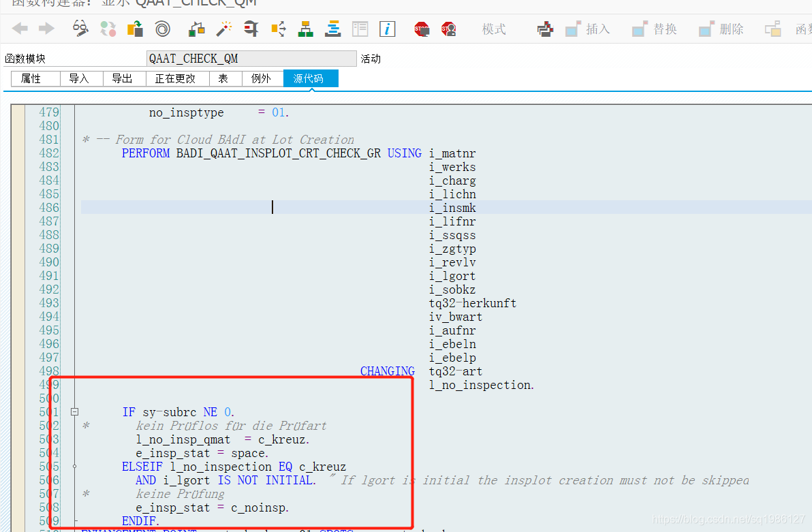Click parameter i_lgort on line 491

[452, 276]
